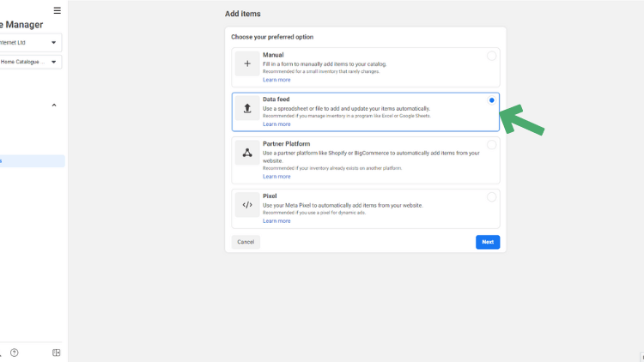Open Learn more under Partner Platform
Screen dimensions: 644x362
click(x=276, y=177)
